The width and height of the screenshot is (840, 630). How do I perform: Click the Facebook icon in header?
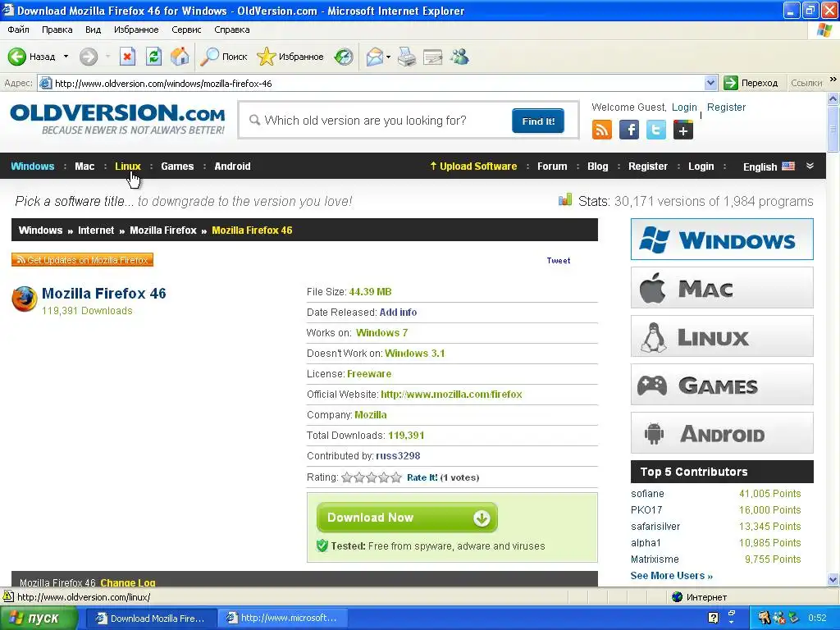[x=629, y=130]
